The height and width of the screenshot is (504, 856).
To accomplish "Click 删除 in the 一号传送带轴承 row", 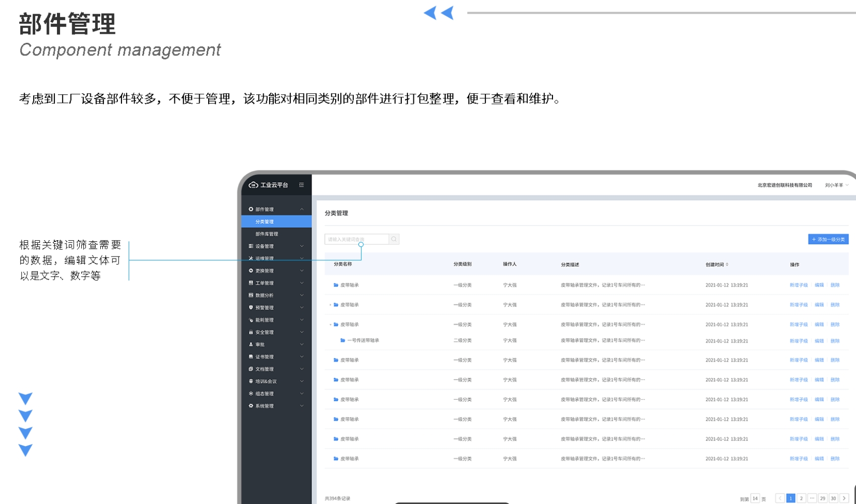I will tap(835, 341).
